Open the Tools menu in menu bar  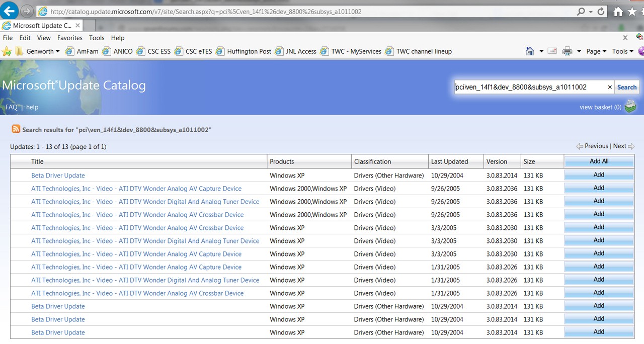click(97, 38)
